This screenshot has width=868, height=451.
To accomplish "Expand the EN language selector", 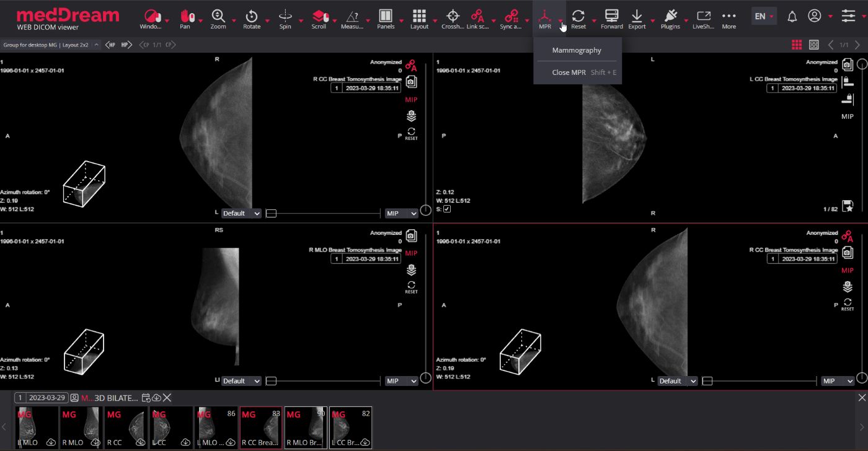I will pos(764,17).
